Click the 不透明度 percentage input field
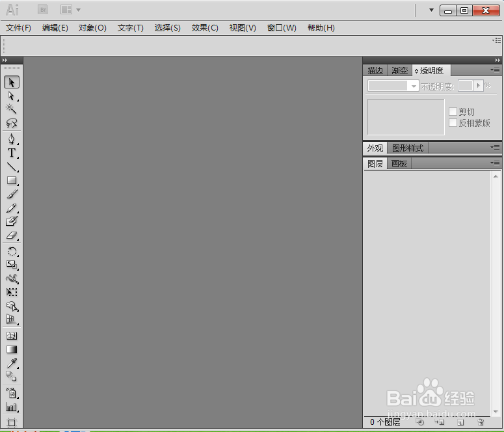 (466, 86)
